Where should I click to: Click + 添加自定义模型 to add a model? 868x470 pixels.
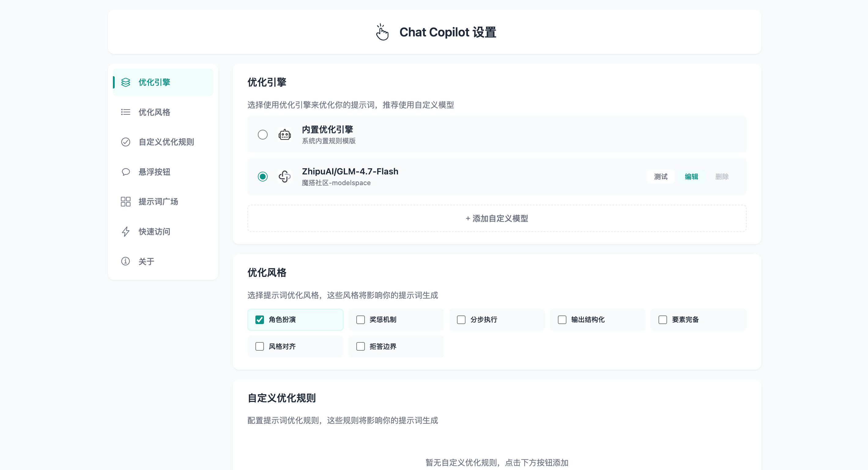coord(496,218)
